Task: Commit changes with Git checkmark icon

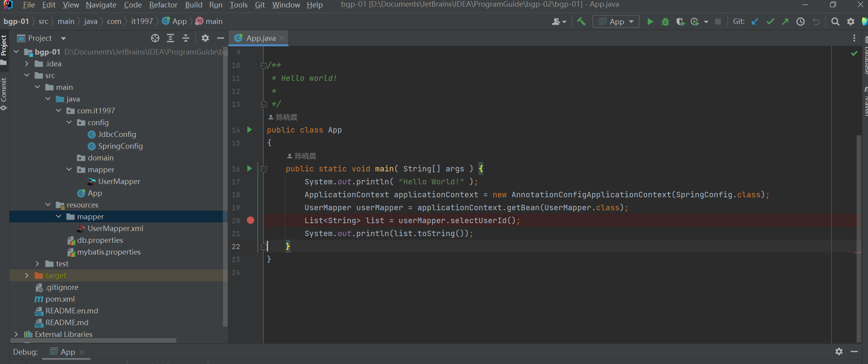Action: 770,22
